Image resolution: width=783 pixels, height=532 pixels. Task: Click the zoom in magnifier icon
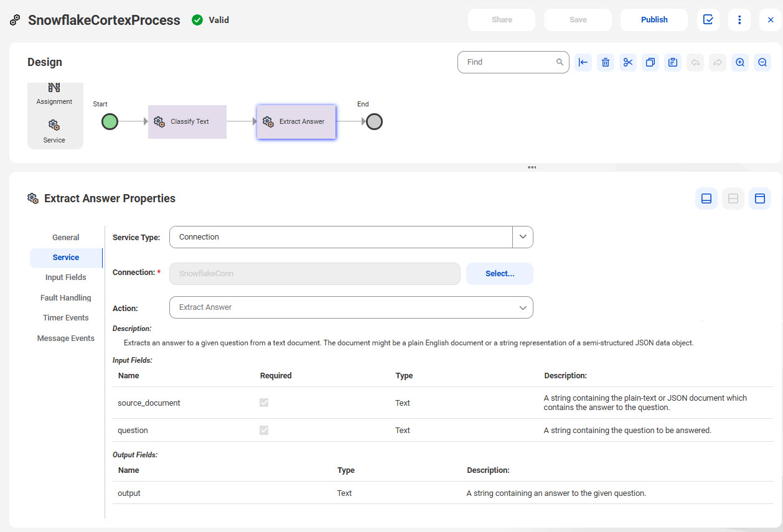[739, 62]
